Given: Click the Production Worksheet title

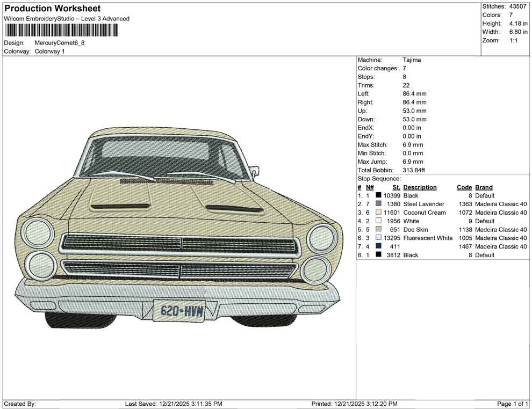Looking at the screenshot, I should pyautogui.click(x=52, y=8).
